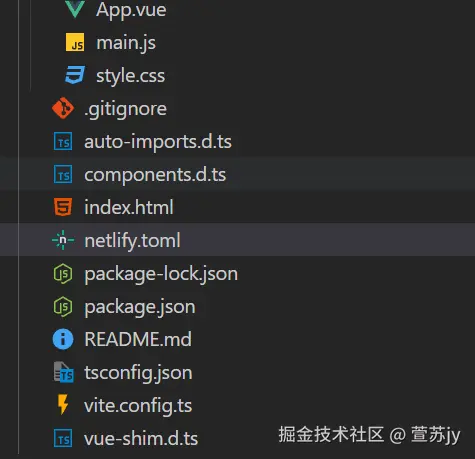Viewport: 475px width, 459px height.
Task: Click the Netlify icon beside netlify.toml
Action: [x=63, y=240]
